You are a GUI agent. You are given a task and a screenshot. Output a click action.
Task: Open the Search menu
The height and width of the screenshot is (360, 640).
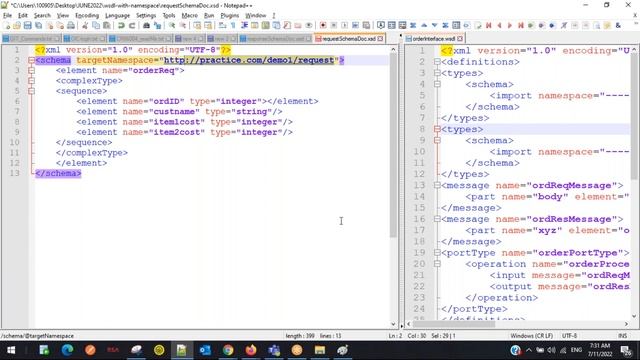42,16
